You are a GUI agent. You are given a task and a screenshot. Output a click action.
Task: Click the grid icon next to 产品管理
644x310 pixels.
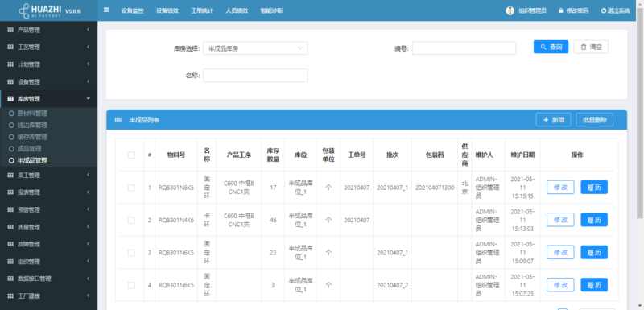coord(10,30)
